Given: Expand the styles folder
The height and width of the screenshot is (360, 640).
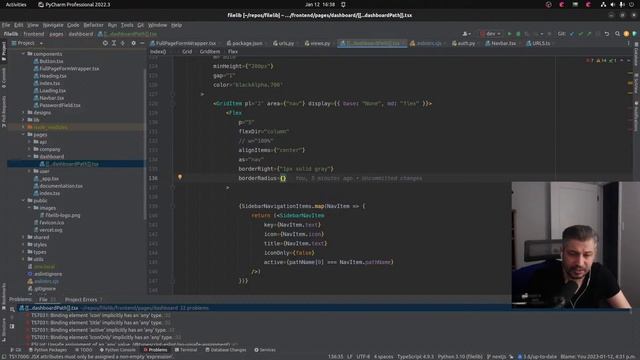Looking at the screenshot, I should [23, 244].
